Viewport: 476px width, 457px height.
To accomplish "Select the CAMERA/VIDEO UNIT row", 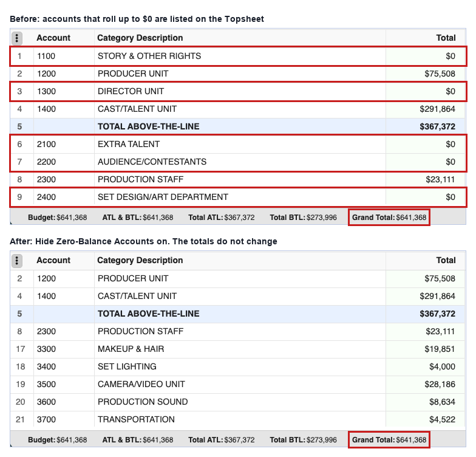I will (238, 384).
